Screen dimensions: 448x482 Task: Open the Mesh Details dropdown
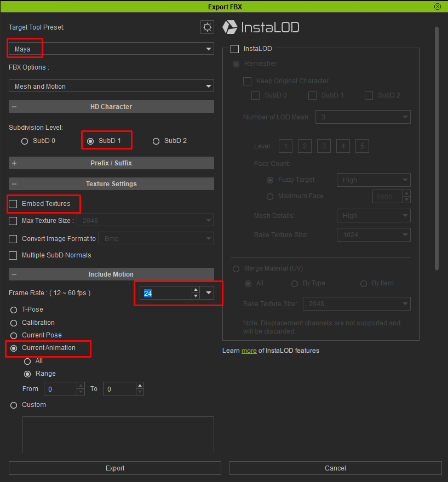click(374, 216)
